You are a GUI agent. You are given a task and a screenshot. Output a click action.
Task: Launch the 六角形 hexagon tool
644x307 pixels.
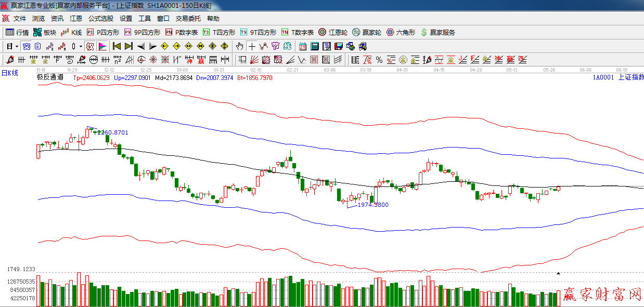click(x=401, y=32)
